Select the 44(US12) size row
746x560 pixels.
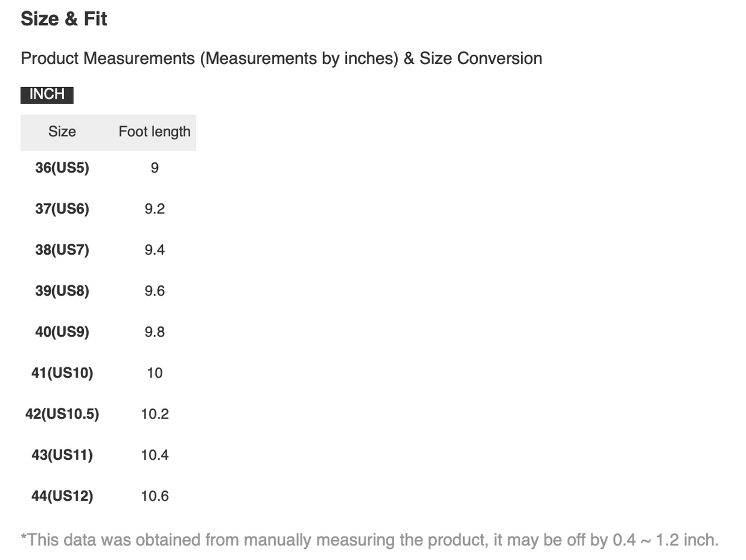click(x=108, y=496)
